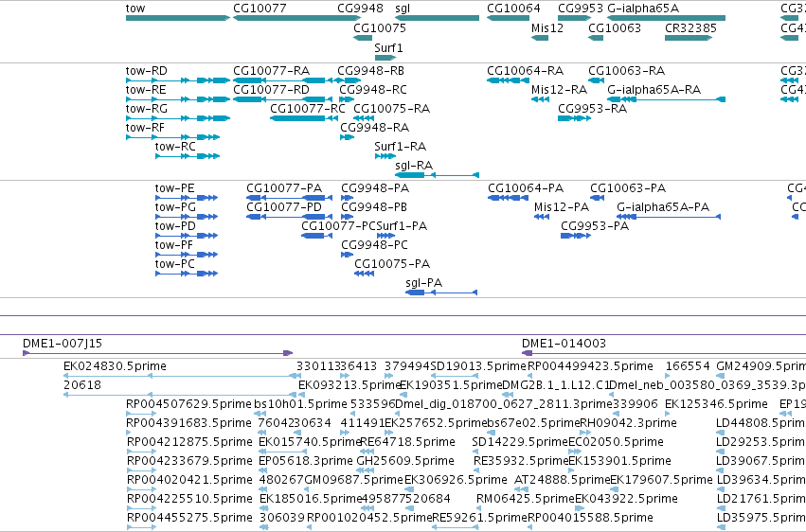Click transcript CG9948-RA

(x=375, y=128)
